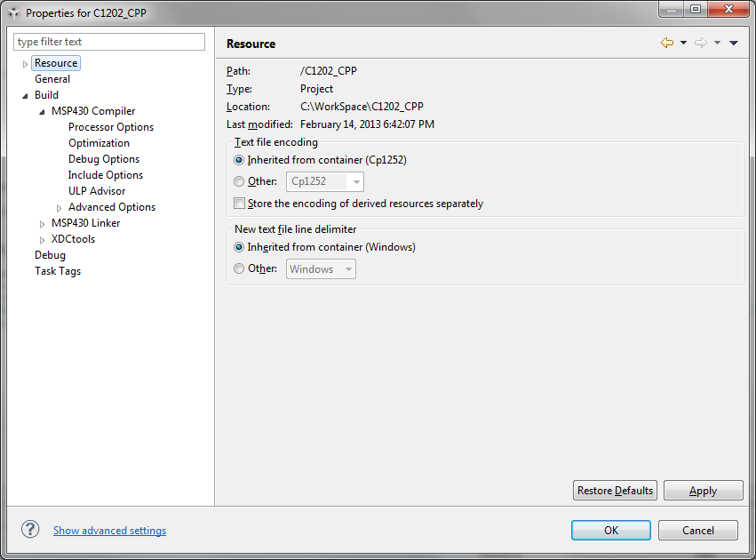Select encoding Inherited from container (Cp1252)

click(239, 160)
